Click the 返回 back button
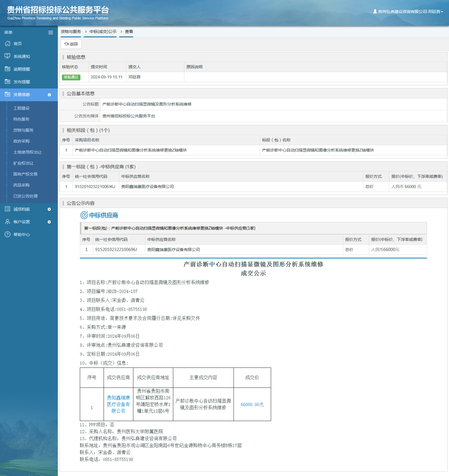 [x=71, y=44]
